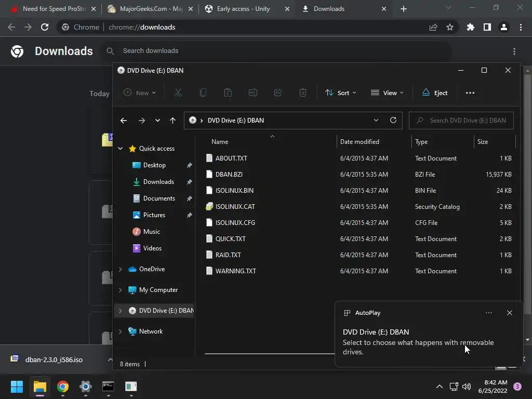Expand the address bar history dropdown

[376, 120]
